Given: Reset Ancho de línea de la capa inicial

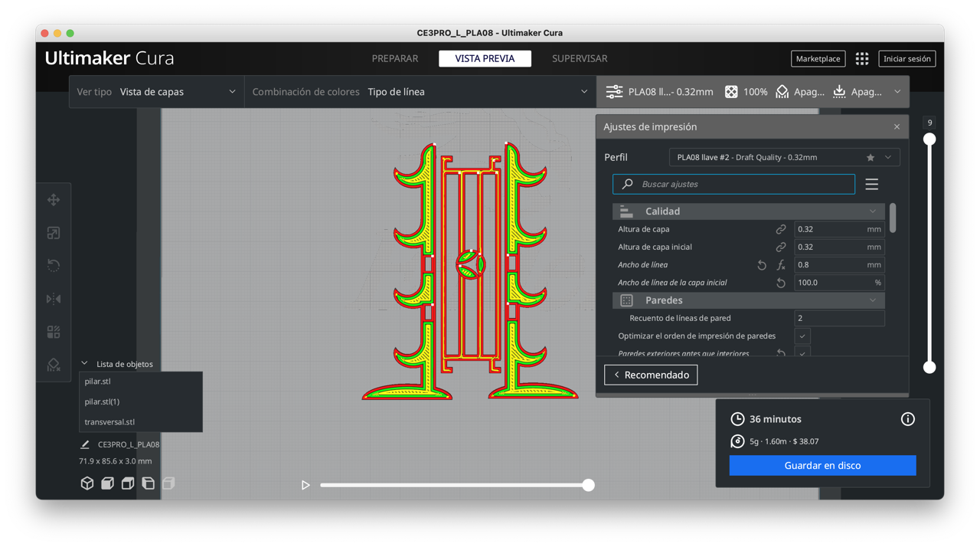Looking at the screenshot, I should 781,283.
